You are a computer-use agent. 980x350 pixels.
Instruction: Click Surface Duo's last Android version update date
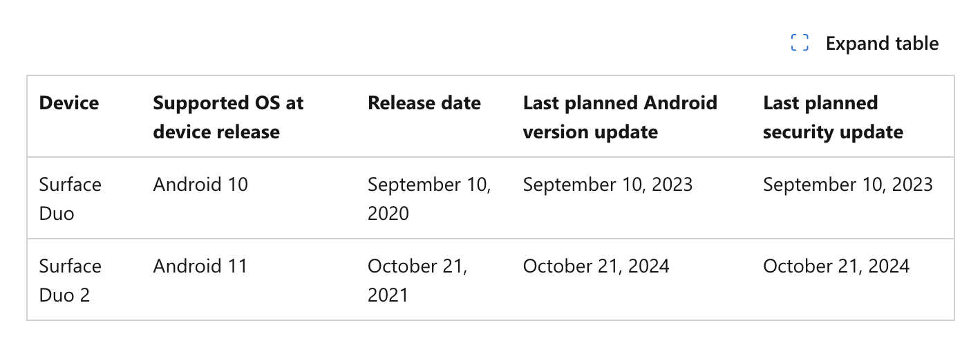click(x=607, y=185)
